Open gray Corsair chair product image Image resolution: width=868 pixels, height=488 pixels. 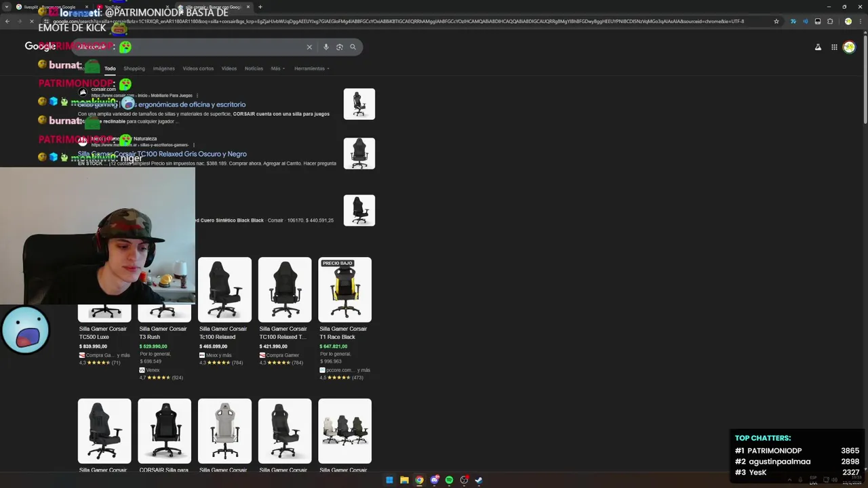pos(224,431)
